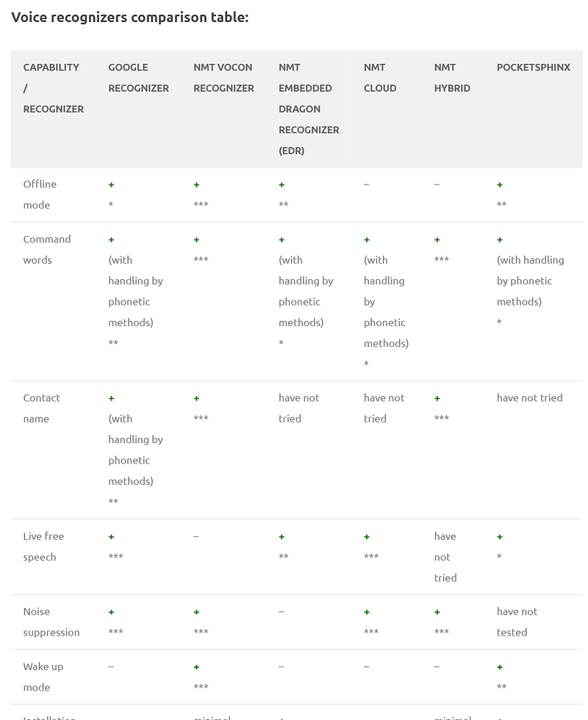
Task: Click the Pocketsphinx column header
Action: coord(534,67)
